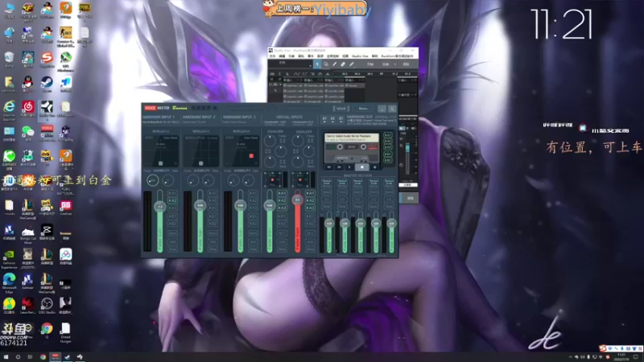The image size is (644, 362).
Task: Click Hardware Input 1 fader knob
Action: [159, 207]
